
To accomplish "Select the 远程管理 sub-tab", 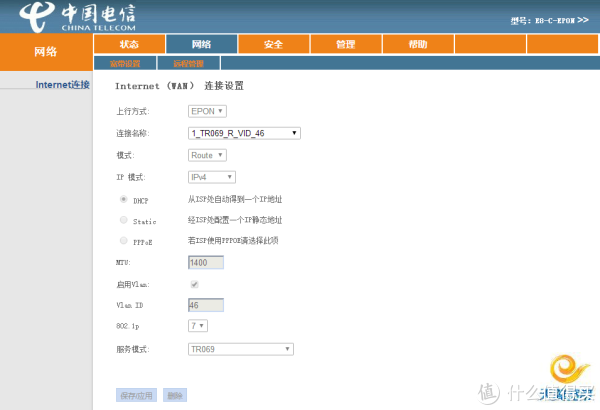I will 189,63.
